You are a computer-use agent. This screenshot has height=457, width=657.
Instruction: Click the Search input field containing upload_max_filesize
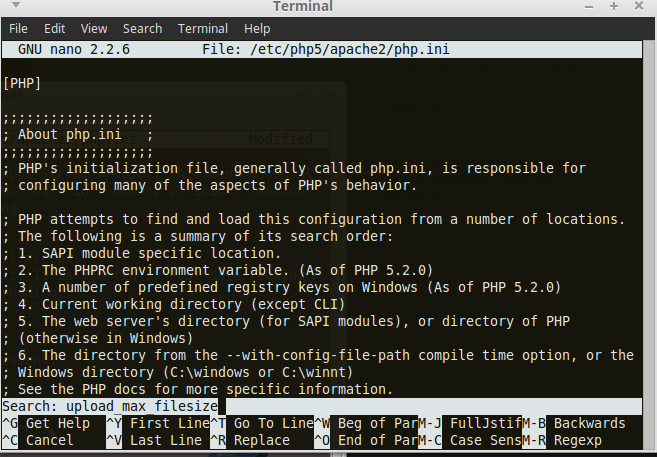click(322, 406)
